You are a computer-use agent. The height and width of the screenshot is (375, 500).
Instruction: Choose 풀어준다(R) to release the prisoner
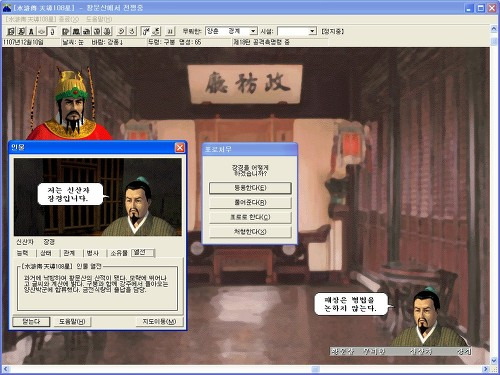pyautogui.click(x=250, y=202)
